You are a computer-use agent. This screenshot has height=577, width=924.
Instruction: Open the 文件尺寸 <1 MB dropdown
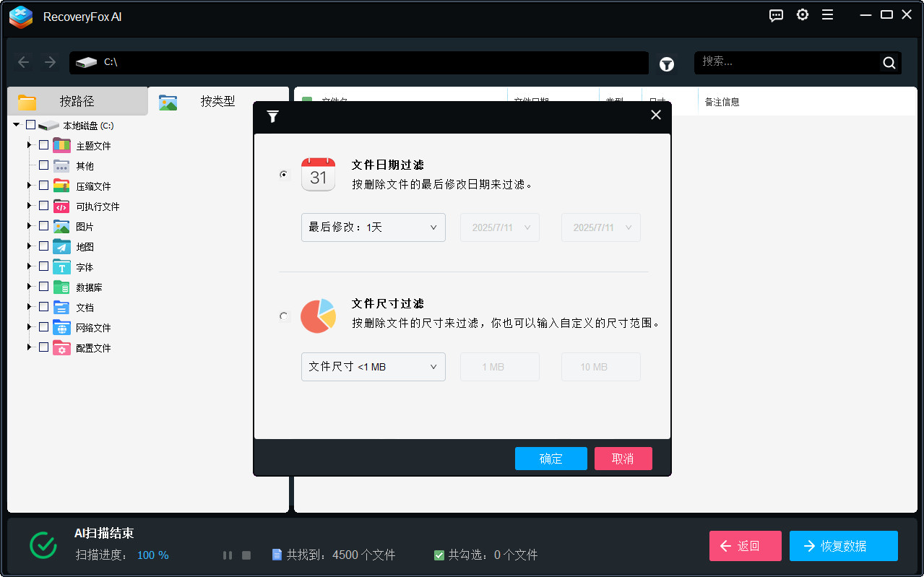373,366
